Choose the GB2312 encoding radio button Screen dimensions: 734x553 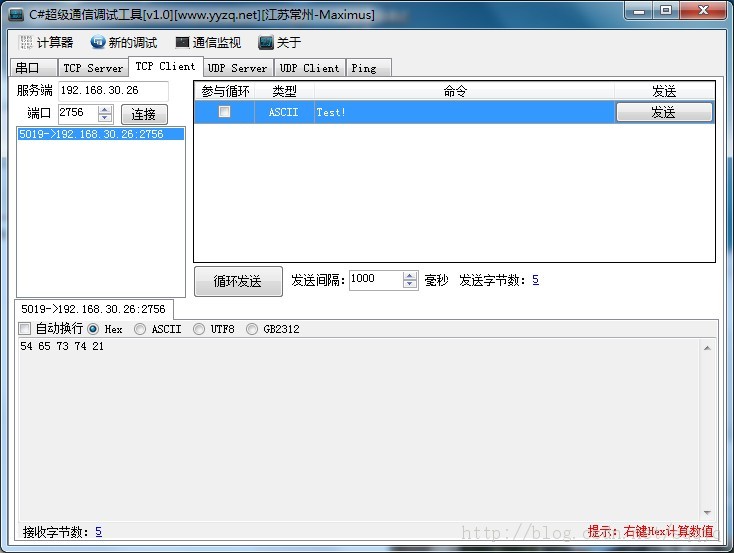pos(252,329)
